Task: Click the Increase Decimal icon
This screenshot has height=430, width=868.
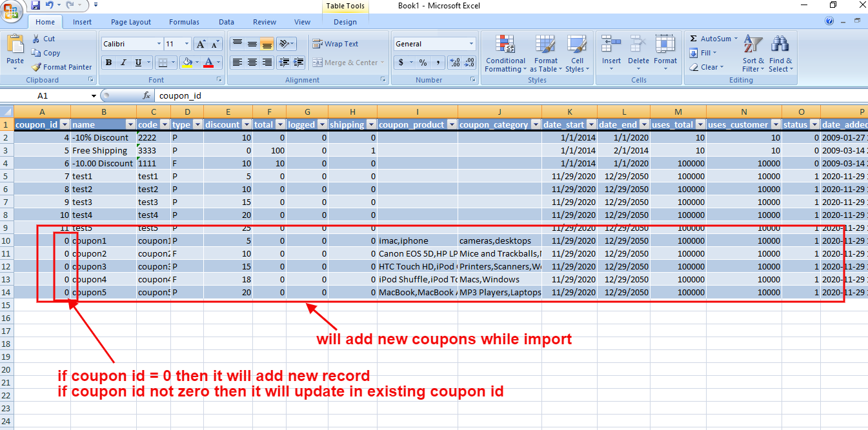Action: pos(454,63)
